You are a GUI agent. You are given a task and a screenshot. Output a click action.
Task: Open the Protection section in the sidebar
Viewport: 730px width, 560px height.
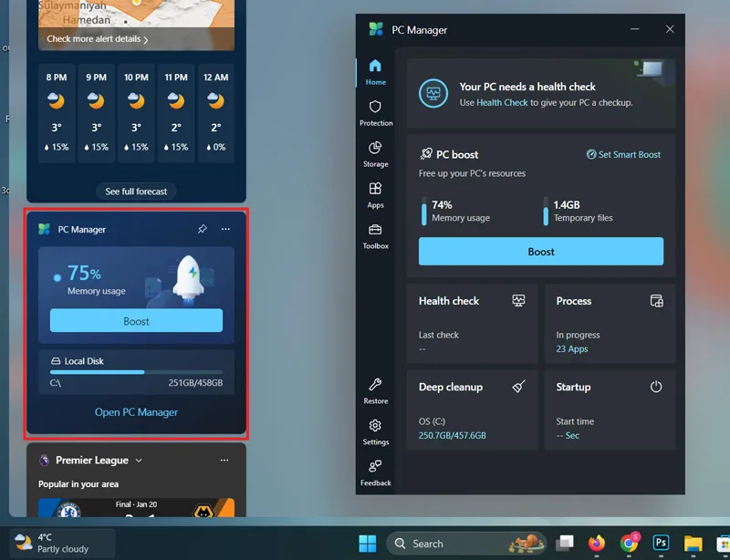(376, 113)
